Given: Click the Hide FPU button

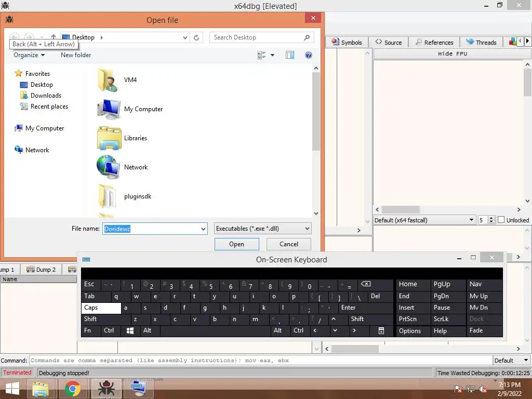Looking at the screenshot, I should [x=453, y=54].
